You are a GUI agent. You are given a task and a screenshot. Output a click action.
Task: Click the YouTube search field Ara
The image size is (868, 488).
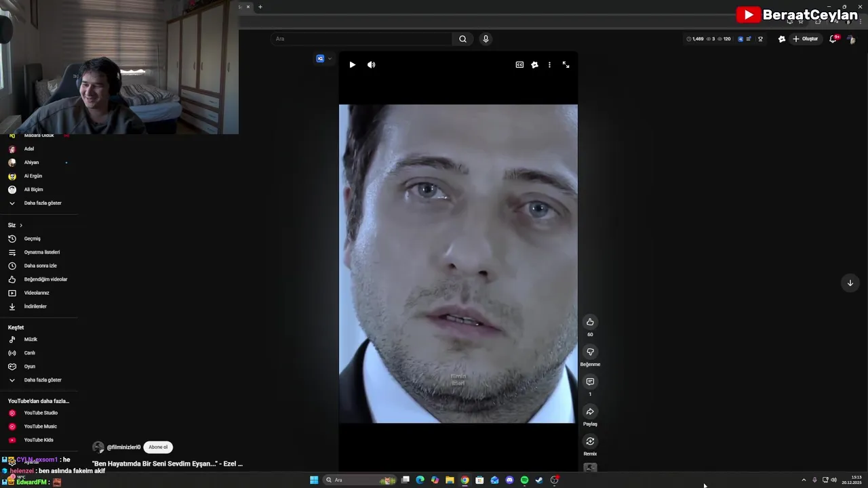361,39
